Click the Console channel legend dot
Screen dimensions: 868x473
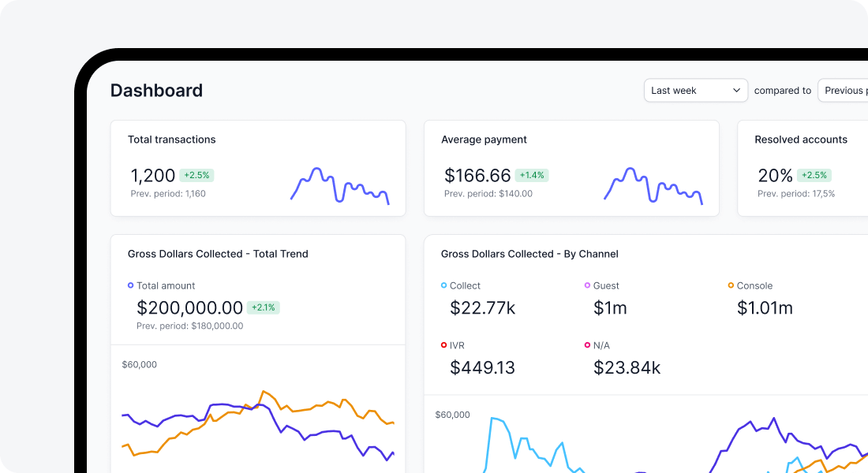coord(731,285)
